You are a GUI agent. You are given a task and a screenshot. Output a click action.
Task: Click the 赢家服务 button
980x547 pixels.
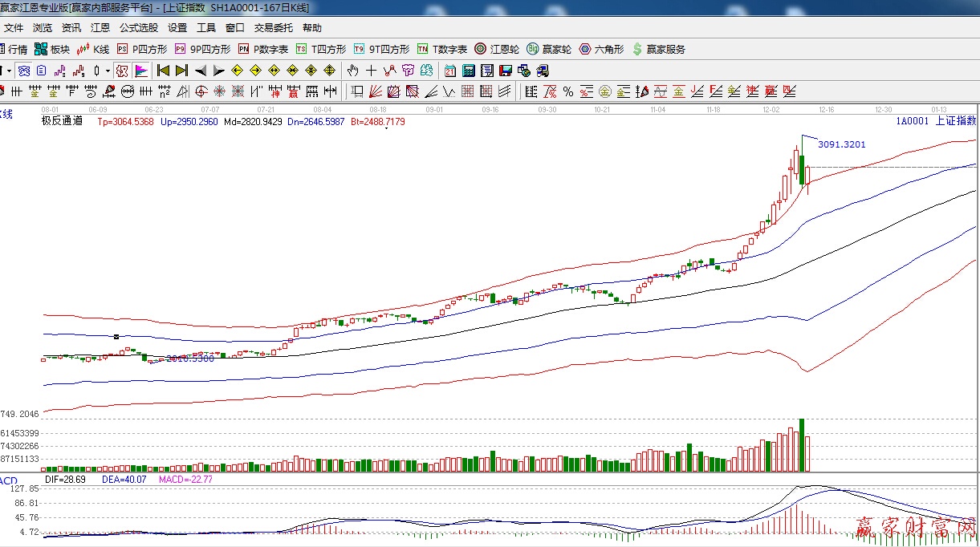[659, 49]
